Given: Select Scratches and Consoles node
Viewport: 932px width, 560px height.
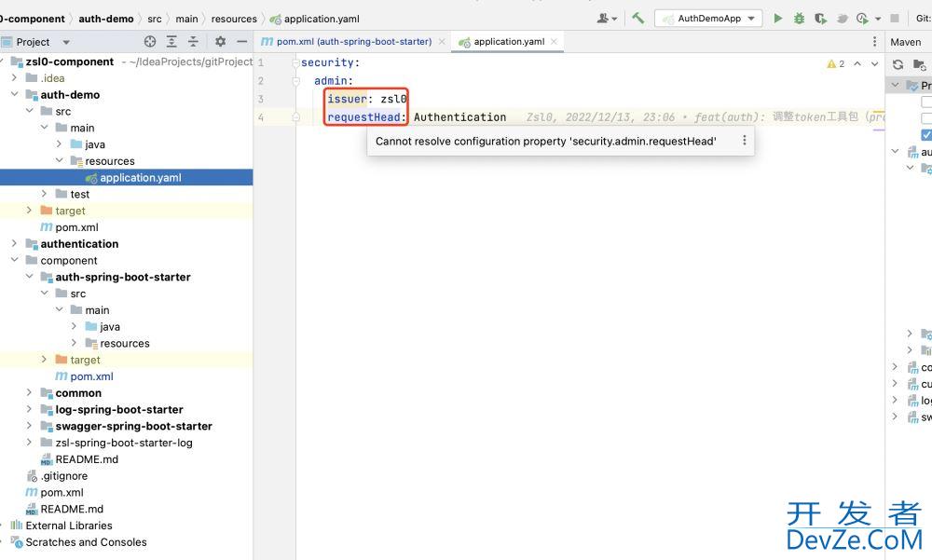Looking at the screenshot, I should pyautogui.click(x=86, y=542).
